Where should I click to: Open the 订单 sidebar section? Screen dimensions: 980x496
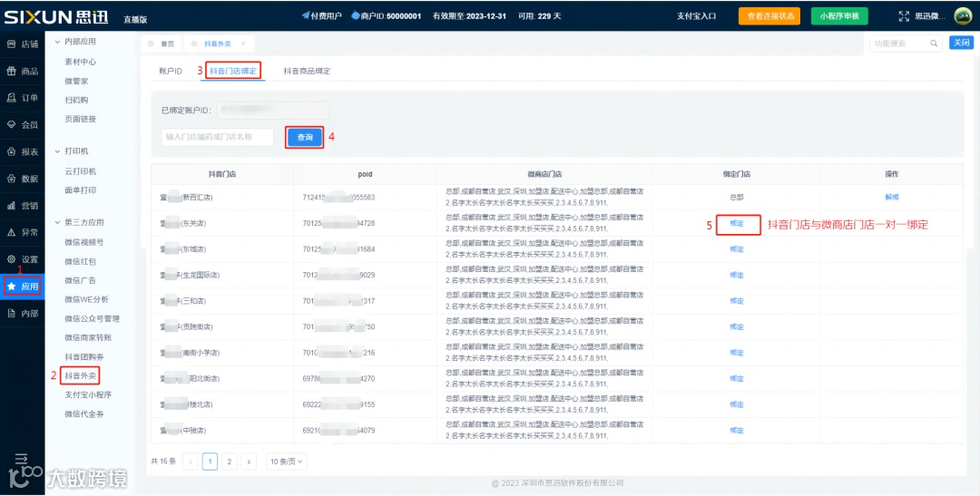23,98
